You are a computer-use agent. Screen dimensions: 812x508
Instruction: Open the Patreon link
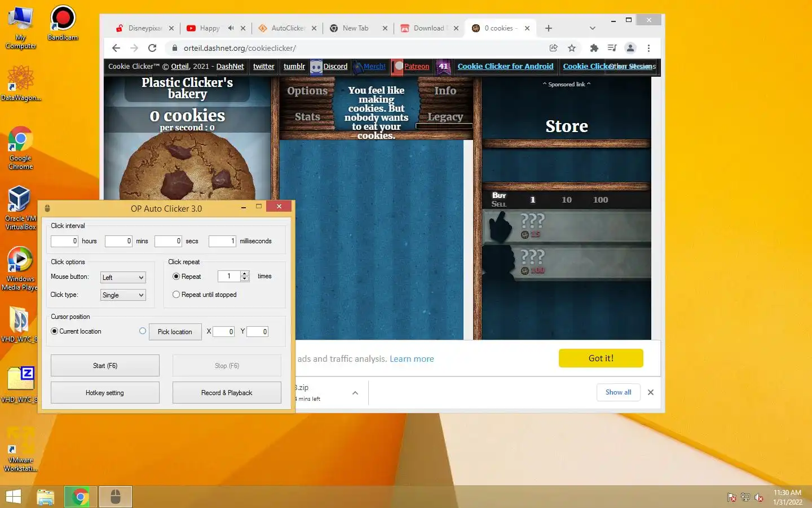coord(417,67)
